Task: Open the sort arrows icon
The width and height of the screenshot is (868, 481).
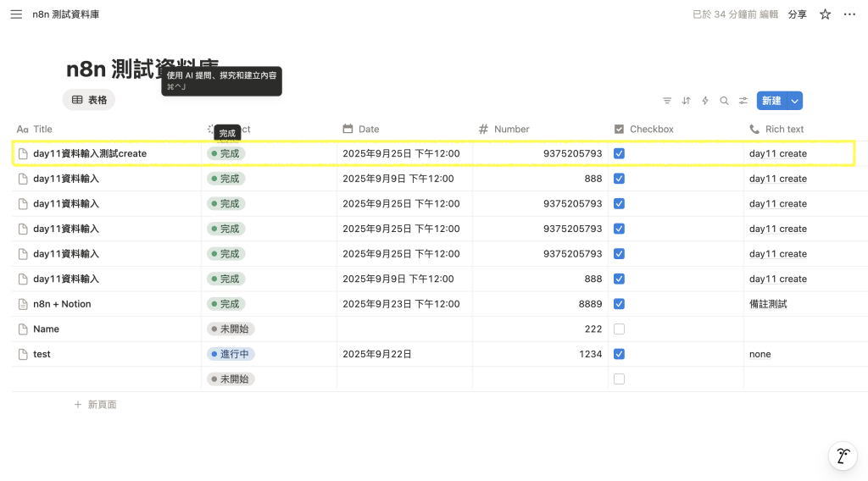Action: coord(687,101)
